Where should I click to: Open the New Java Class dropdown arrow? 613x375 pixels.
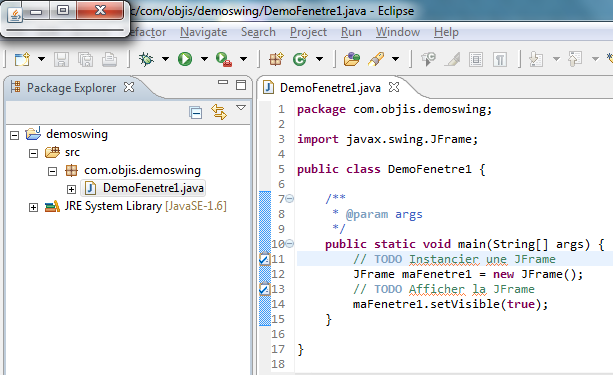(x=319, y=59)
